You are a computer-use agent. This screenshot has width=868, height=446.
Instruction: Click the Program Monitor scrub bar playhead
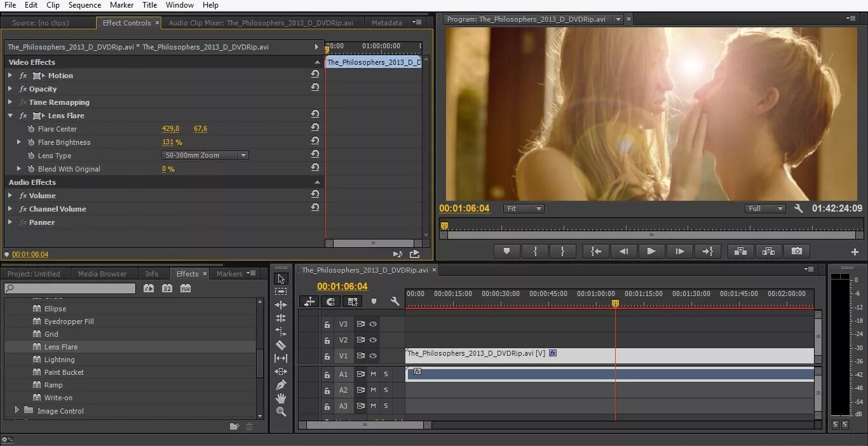[444, 226]
